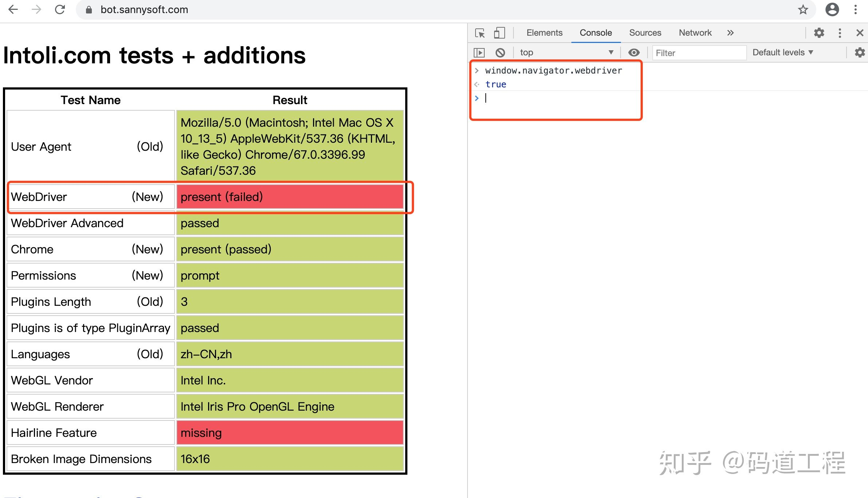Click the inspect element picker icon

pos(480,33)
